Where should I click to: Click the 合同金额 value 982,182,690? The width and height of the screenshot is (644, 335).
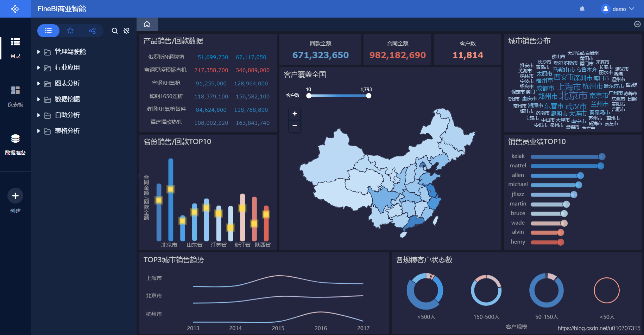(397, 55)
